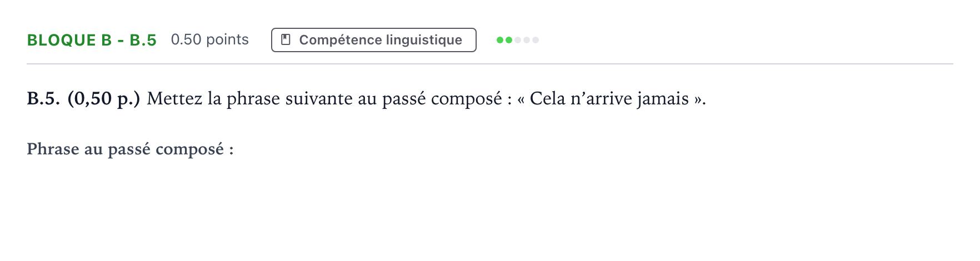Click the horizontal divider under the header
Screen dimensions: 980x261
tap(490, 64)
